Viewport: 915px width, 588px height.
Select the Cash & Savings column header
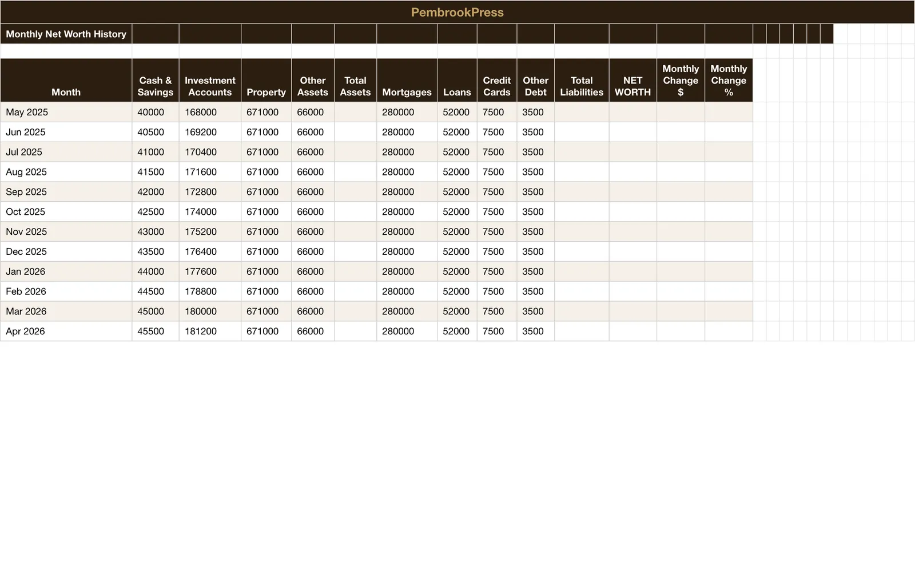(156, 81)
